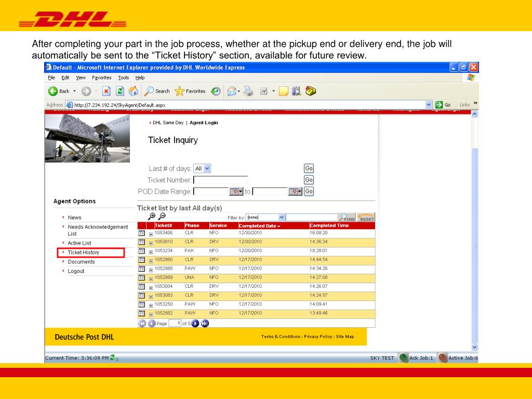Click Go next to Last # of days

pyautogui.click(x=309, y=168)
